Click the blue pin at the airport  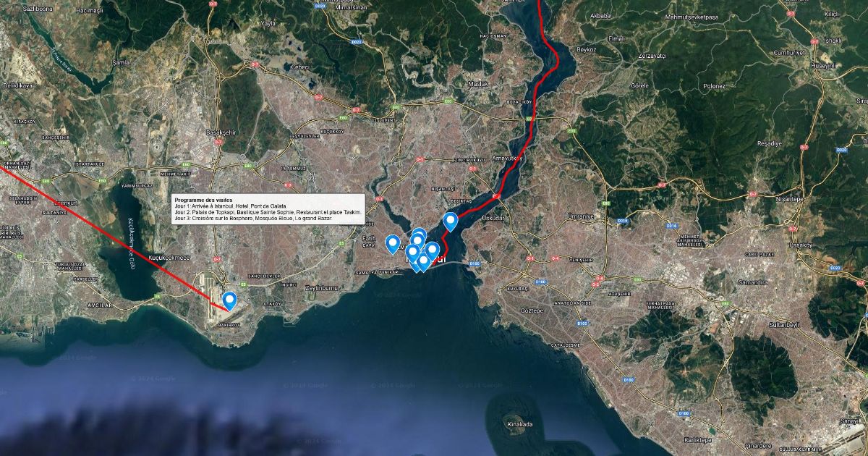[230, 300]
